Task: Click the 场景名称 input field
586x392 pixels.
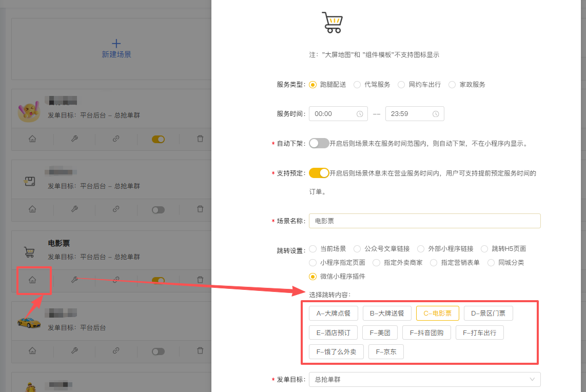Action: coord(424,221)
